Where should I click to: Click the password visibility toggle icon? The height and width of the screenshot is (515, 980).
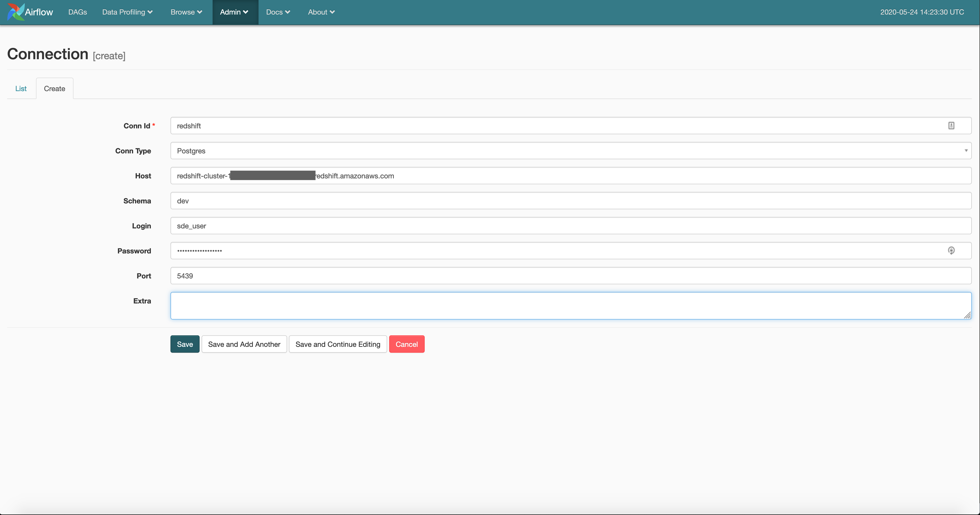click(951, 251)
